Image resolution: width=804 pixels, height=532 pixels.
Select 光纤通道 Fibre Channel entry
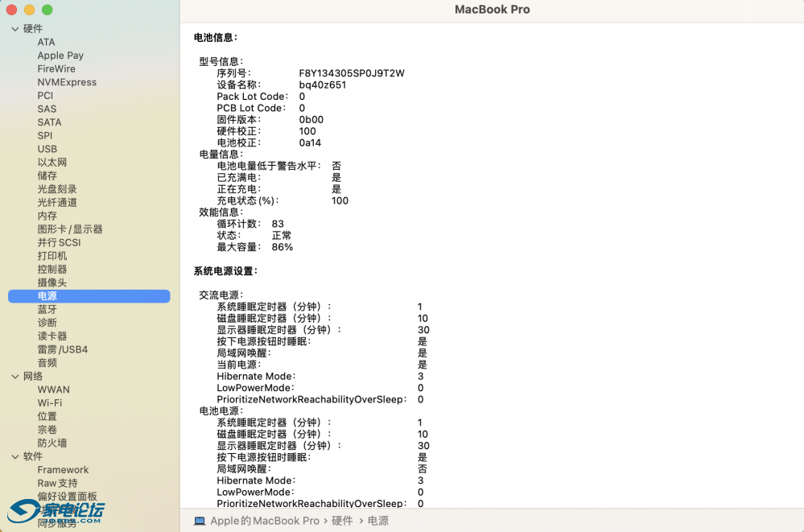57,202
